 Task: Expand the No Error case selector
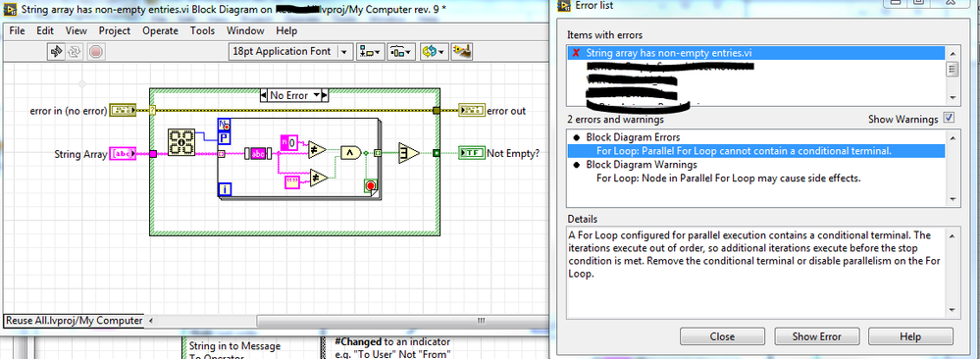click(316, 95)
